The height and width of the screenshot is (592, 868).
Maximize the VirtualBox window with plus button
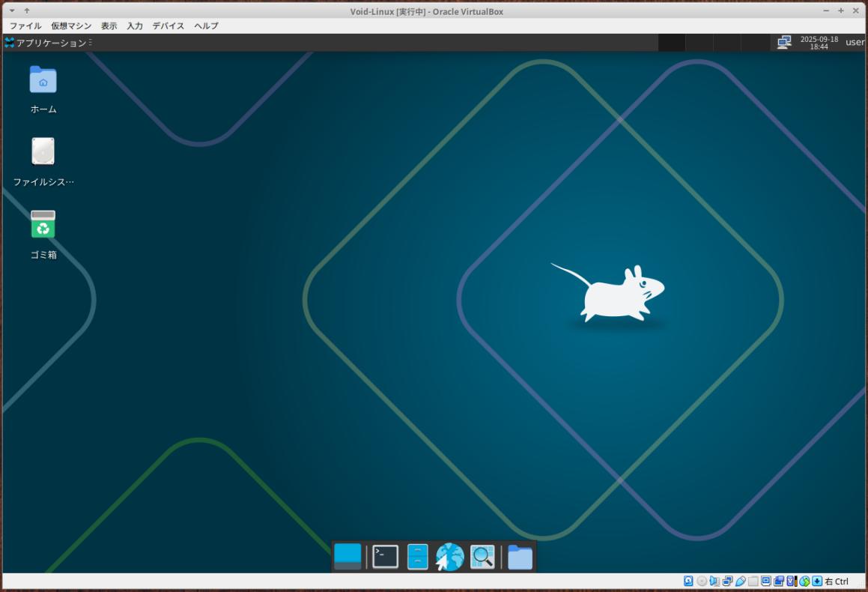(x=841, y=10)
